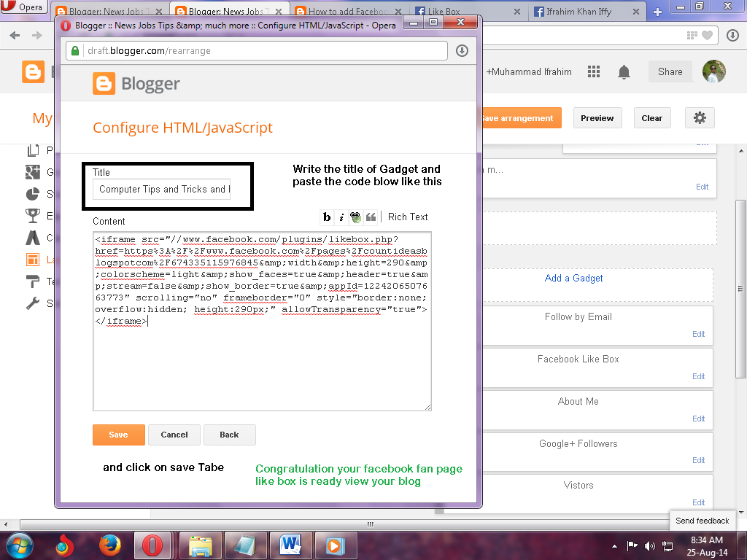This screenshot has height=560, width=747.
Task: Click the Share button in Google bar
Action: click(x=670, y=72)
